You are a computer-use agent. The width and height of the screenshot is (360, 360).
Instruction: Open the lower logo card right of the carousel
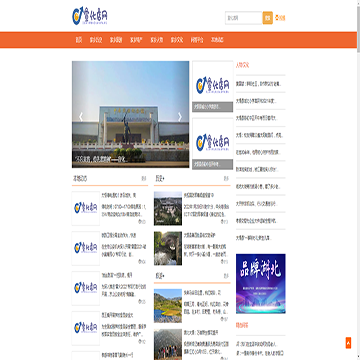pos(212,144)
